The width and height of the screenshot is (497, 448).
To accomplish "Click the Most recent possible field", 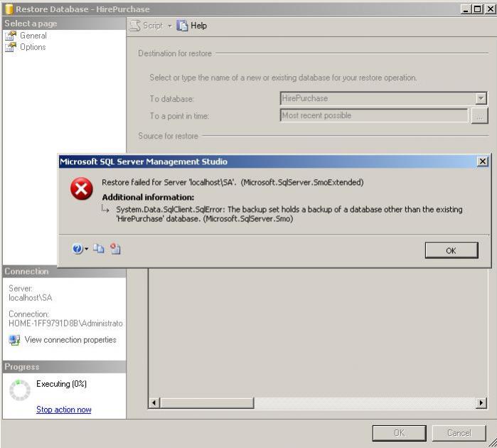I will point(374,115).
